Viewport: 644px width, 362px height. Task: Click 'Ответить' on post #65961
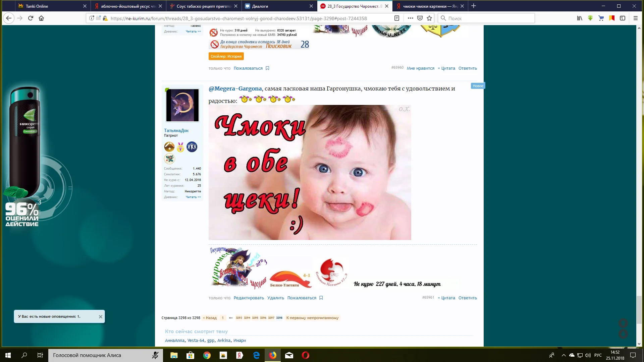click(467, 298)
